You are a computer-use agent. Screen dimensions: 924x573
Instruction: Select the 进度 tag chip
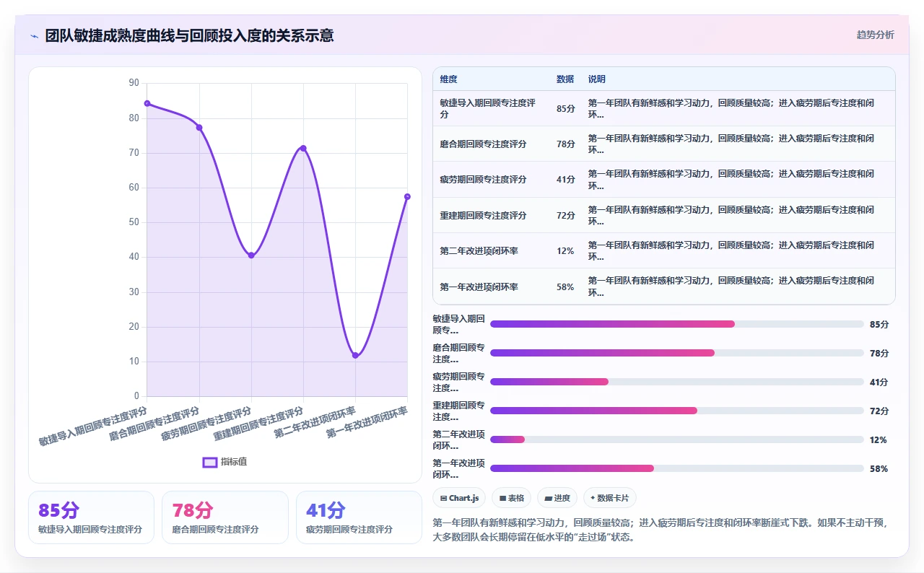(x=557, y=498)
